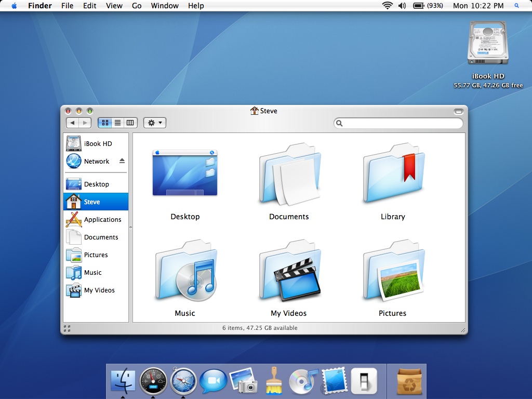Select Applications in the sidebar
The height and width of the screenshot is (399, 532).
(102, 220)
